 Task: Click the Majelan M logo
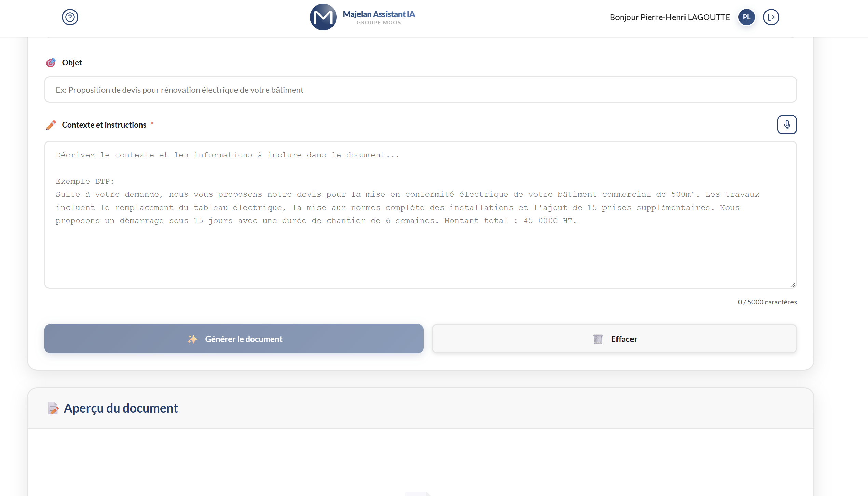tap(323, 17)
